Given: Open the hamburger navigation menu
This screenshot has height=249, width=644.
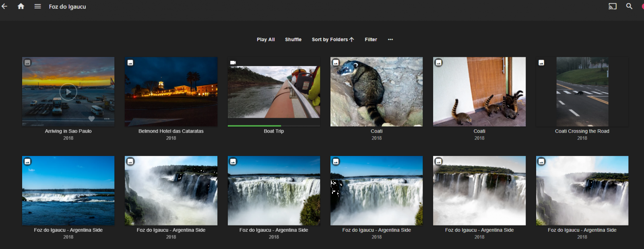Looking at the screenshot, I should pyautogui.click(x=37, y=6).
